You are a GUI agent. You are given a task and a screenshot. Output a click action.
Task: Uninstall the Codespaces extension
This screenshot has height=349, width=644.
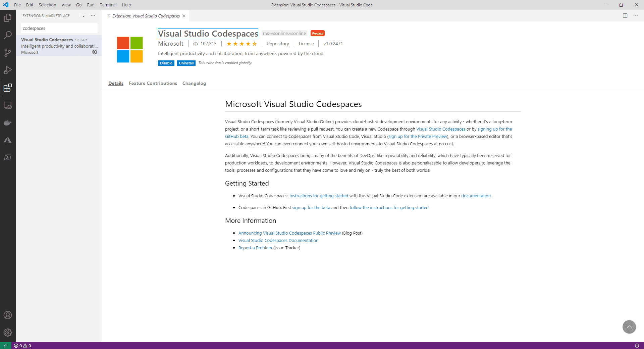tap(186, 63)
